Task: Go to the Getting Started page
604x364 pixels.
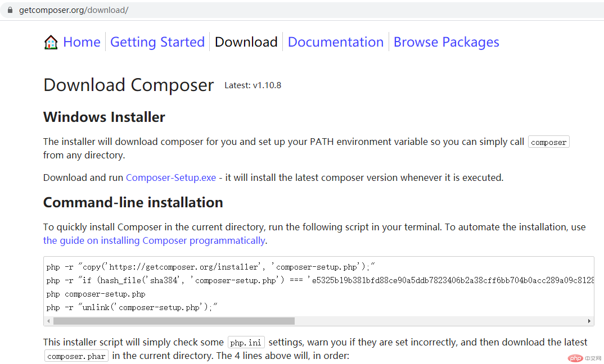Action: pos(157,42)
